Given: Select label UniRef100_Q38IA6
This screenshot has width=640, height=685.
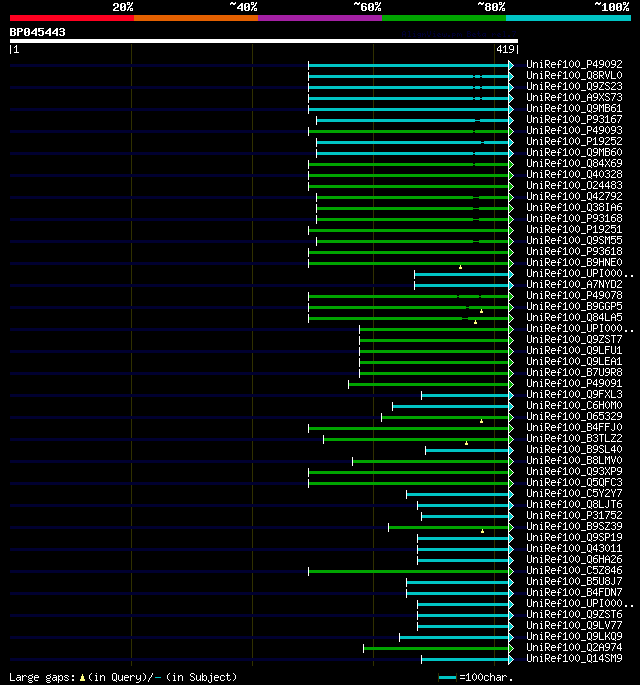Looking at the screenshot, I should [x=574, y=207].
